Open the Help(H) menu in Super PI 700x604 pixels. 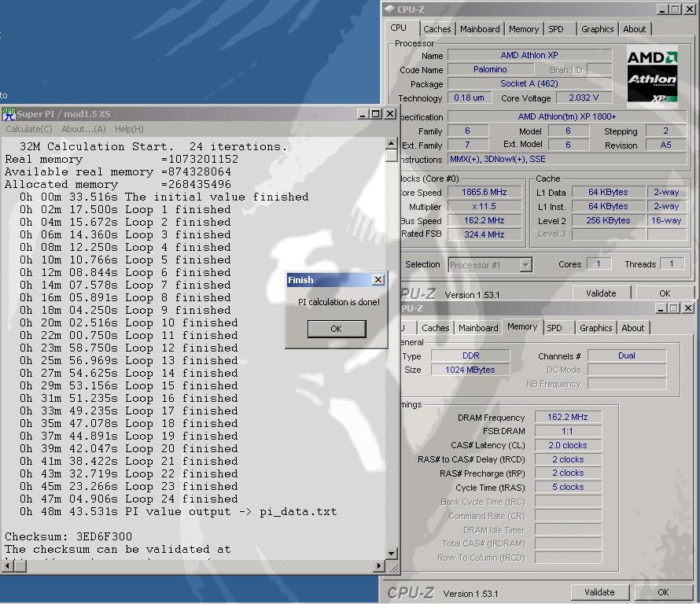tap(129, 129)
